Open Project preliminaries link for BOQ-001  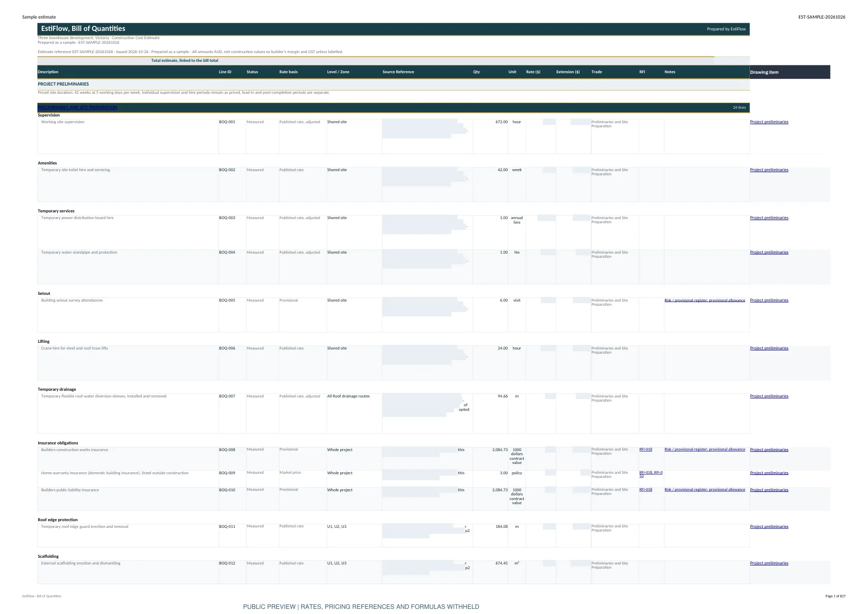click(x=769, y=122)
